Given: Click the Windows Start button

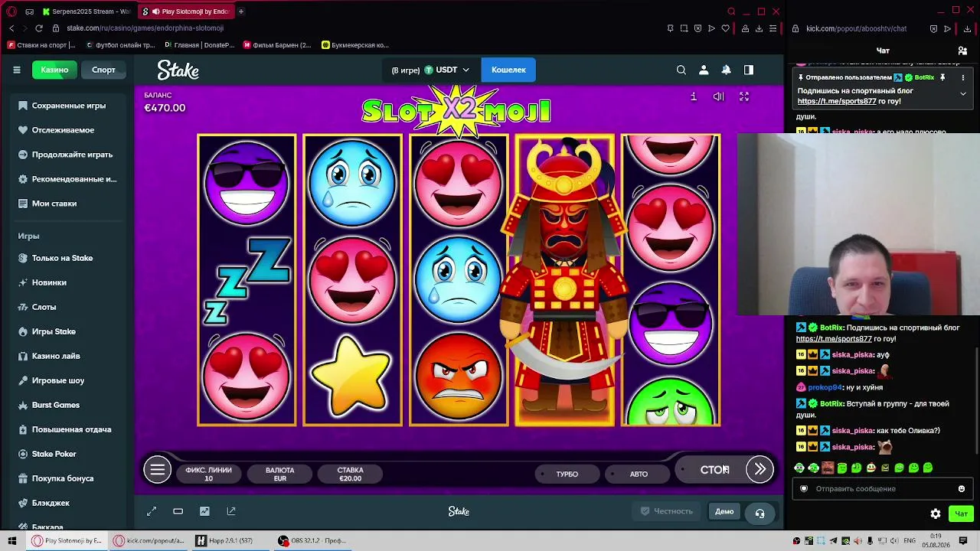Looking at the screenshot, I should [x=11, y=541].
